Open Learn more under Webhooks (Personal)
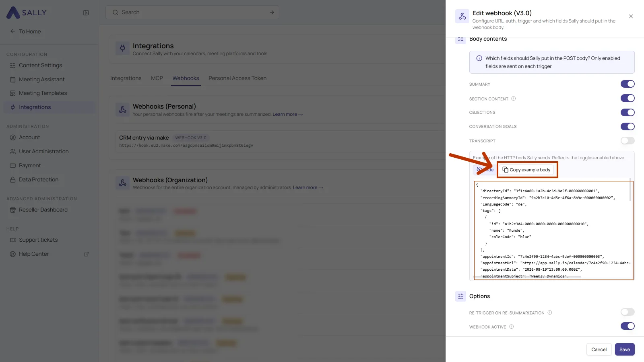Screen dimensions: 644x362 [287, 114]
